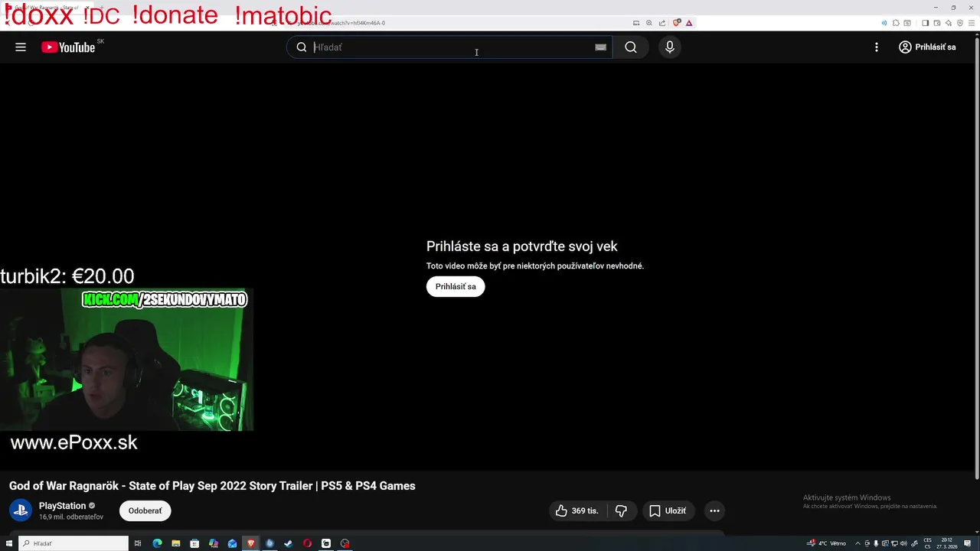Open zoom magnifier icon in address bar
Screen dimensions: 980x551
tap(649, 23)
